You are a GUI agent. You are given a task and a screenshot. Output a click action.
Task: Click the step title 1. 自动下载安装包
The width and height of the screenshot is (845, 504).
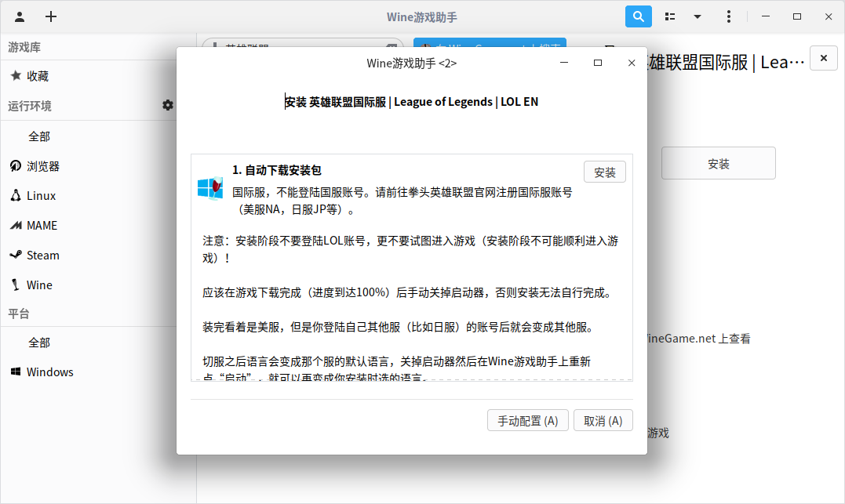coord(277,170)
